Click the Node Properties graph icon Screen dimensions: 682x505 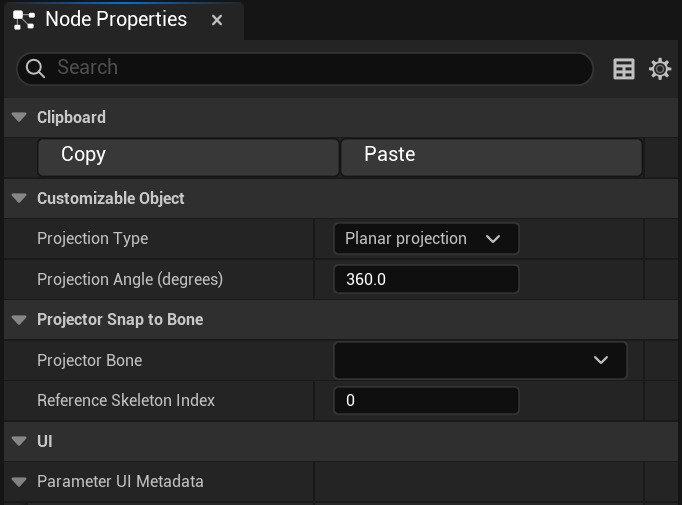pyautogui.click(x=23, y=20)
